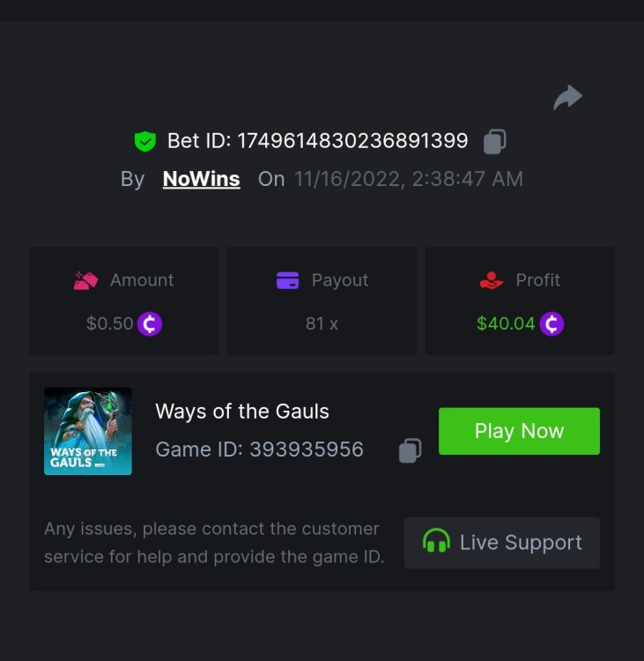This screenshot has height=661, width=644.
Task: Click the Amount currency coin icon
Action: coord(150,323)
